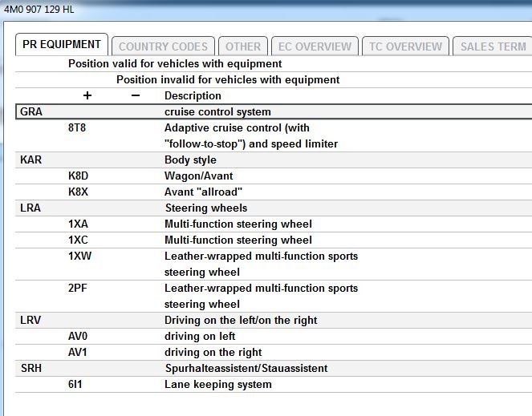
Task: Click the 2PF equipment code row
Action: pos(79,289)
